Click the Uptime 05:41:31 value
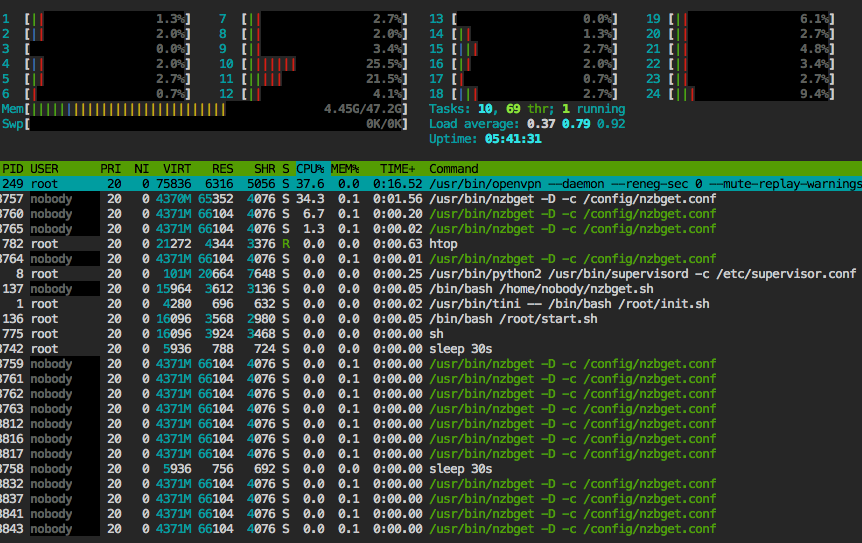 coord(513,139)
